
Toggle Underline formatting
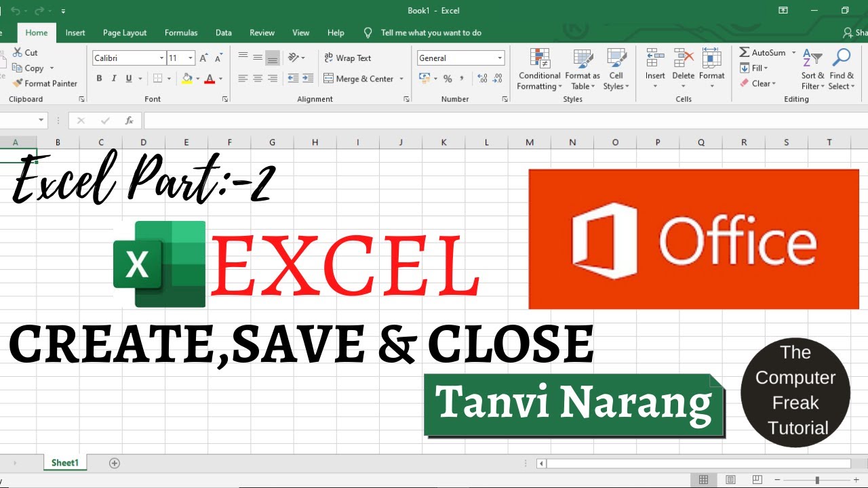129,79
